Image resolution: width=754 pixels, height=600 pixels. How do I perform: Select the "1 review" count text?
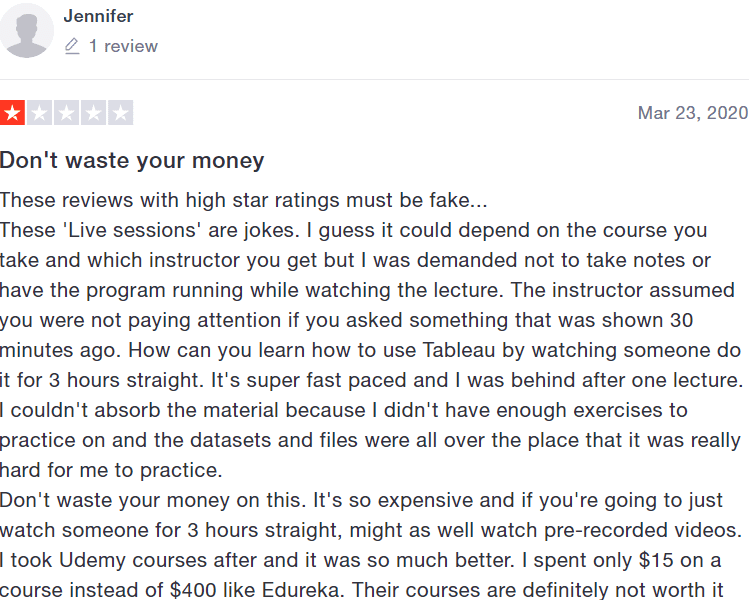tap(123, 46)
